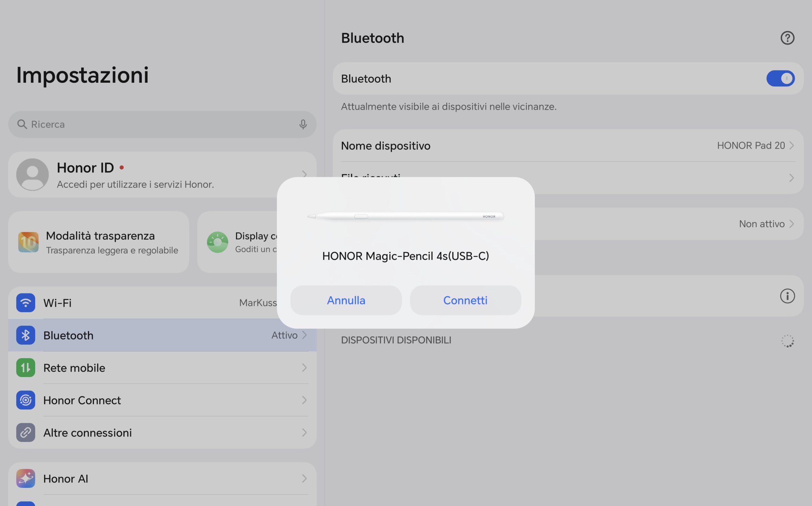The height and width of the screenshot is (506, 812).
Task: Tap the Honor ID avatar icon
Action: point(32,174)
